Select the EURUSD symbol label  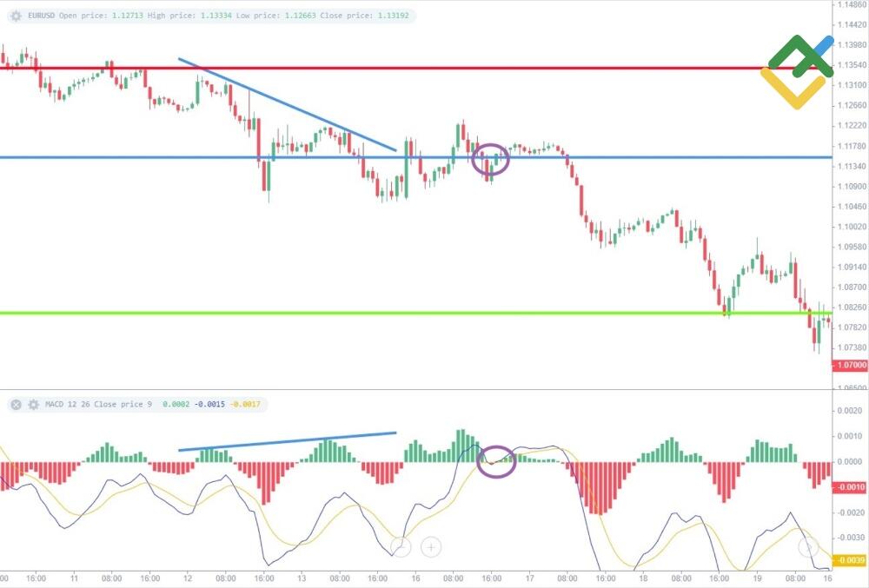[42, 15]
